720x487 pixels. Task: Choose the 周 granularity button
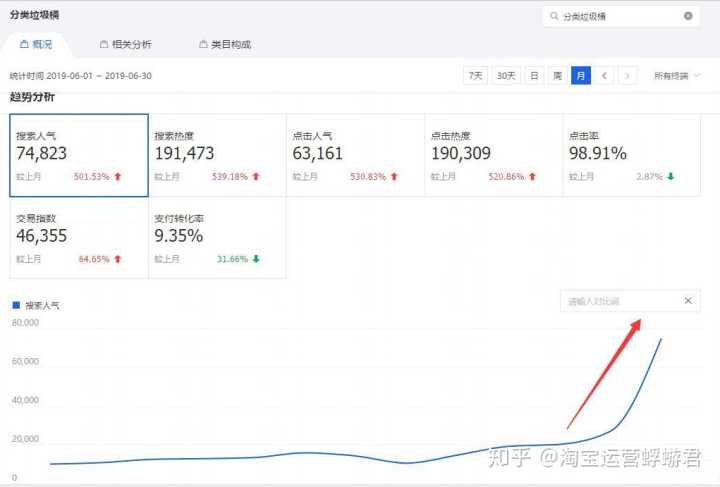pos(557,76)
